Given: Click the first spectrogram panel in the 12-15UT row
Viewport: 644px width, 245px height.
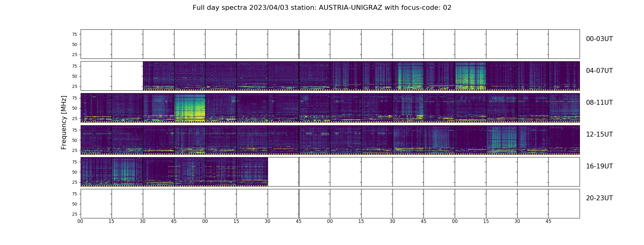Looking at the screenshot, I should tap(96, 140).
